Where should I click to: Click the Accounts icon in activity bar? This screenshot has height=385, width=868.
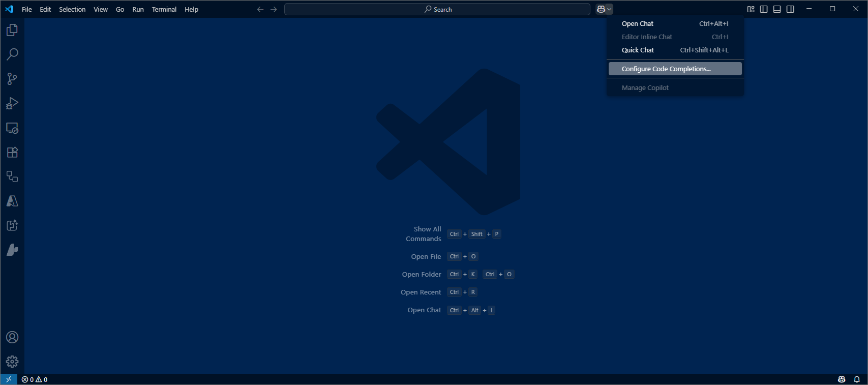[12, 337]
